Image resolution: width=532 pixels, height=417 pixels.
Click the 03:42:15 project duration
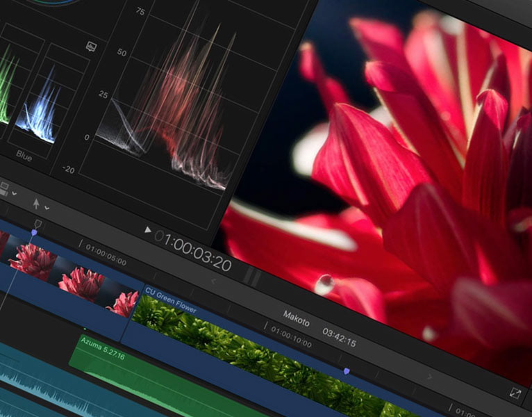click(339, 338)
